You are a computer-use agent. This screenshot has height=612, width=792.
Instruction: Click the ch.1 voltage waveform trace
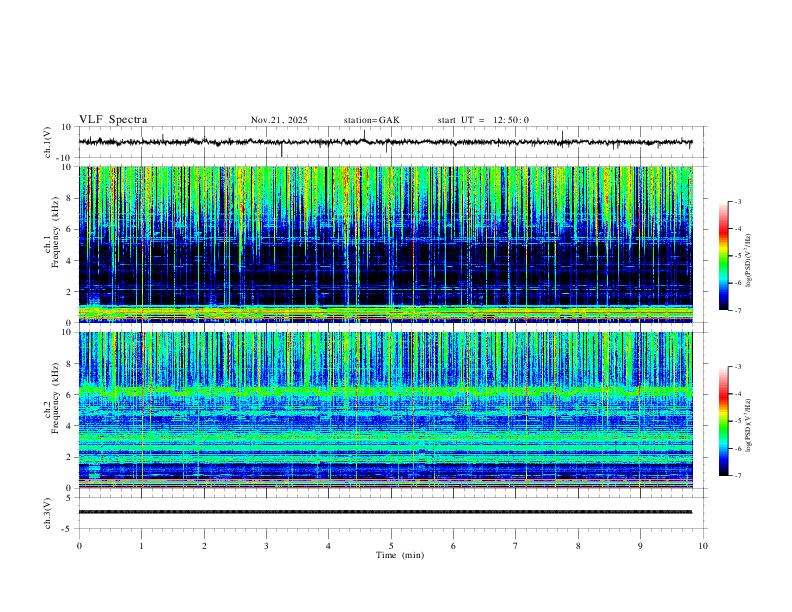385,142
